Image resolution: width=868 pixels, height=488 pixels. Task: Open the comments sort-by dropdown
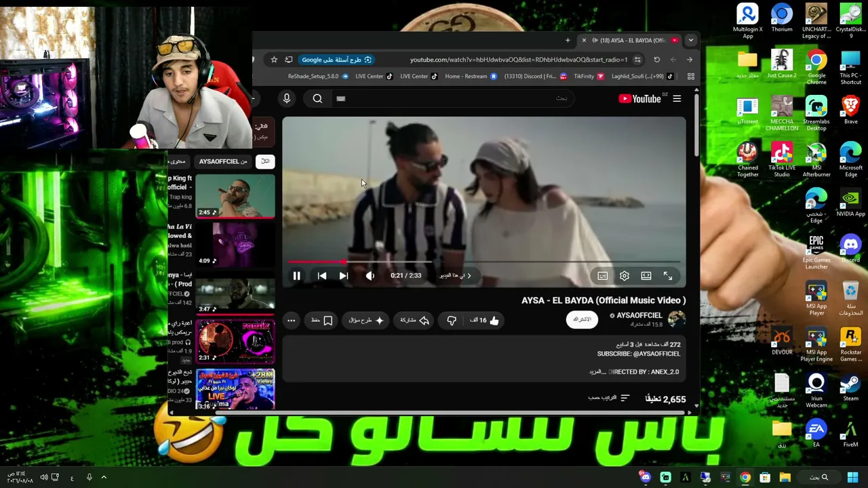tap(610, 398)
